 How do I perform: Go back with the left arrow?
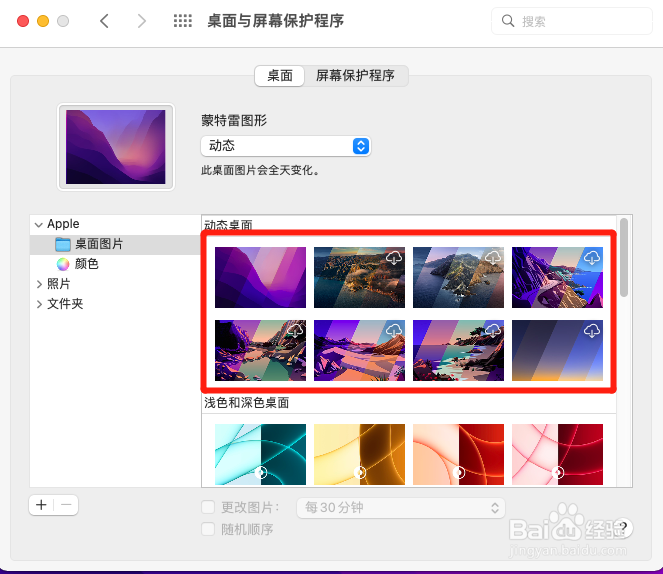pyautogui.click(x=104, y=21)
